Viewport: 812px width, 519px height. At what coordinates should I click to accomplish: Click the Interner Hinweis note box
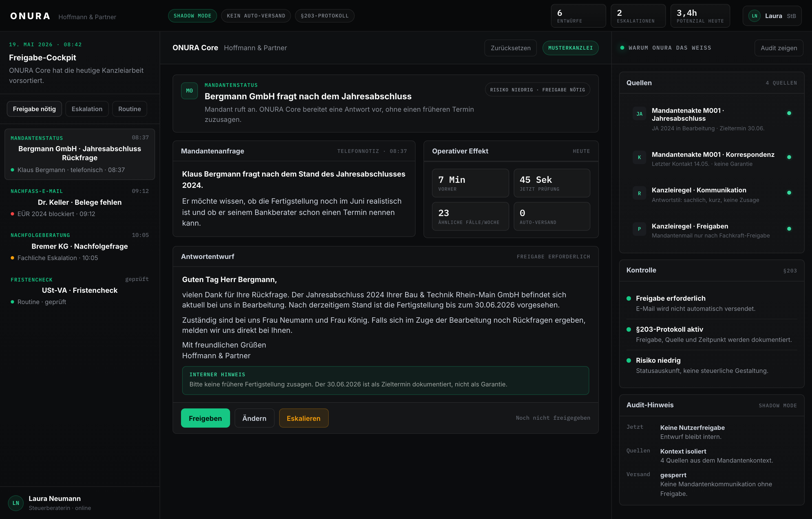coord(385,380)
